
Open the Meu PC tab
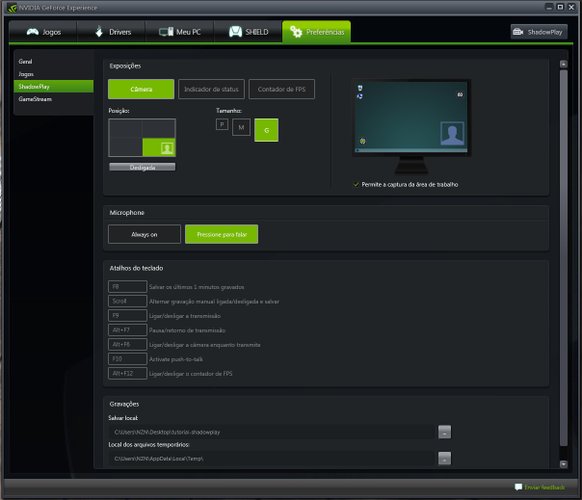pyautogui.click(x=180, y=32)
